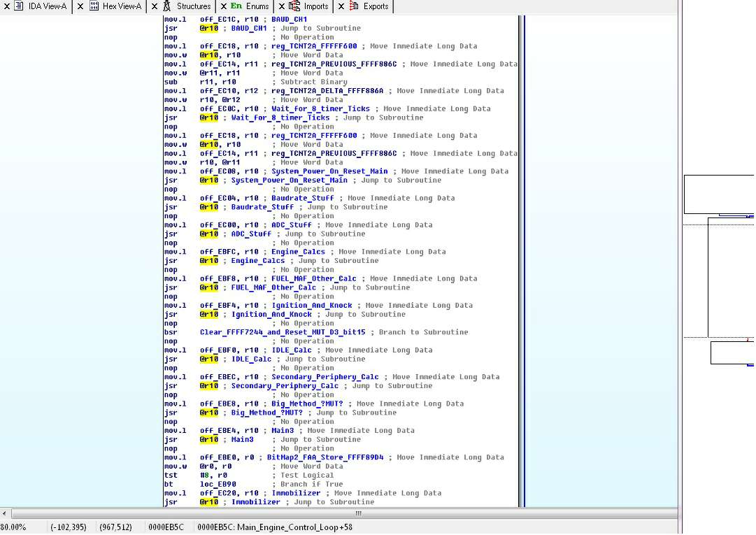
Task: Click the horizontal scrollbar thumb
Action: click(358, 513)
